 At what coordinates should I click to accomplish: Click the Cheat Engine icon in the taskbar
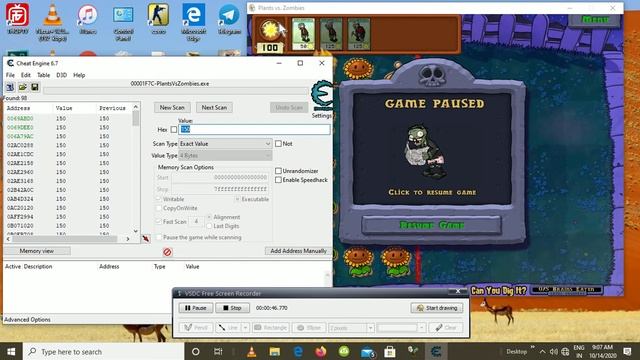tap(436, 351)
